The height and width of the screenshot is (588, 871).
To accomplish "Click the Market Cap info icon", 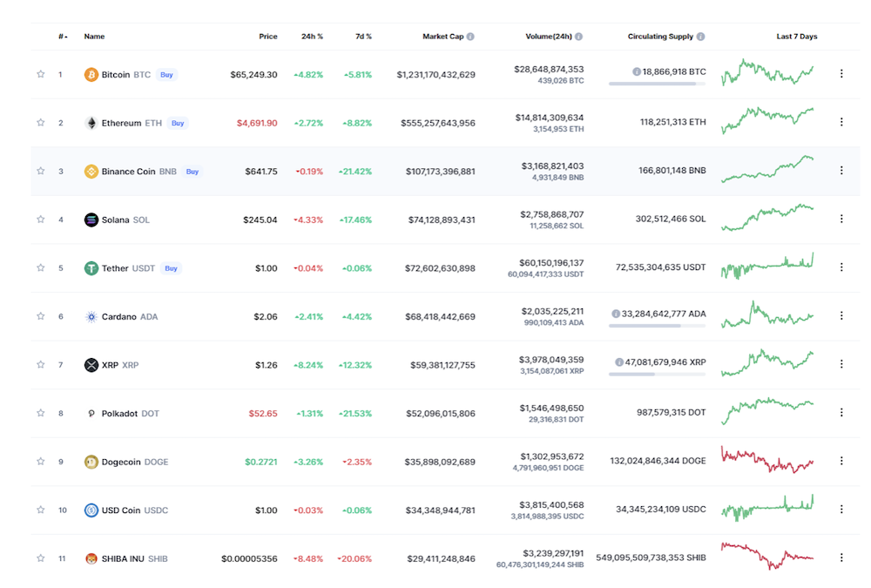I will (x=470, y=37).
